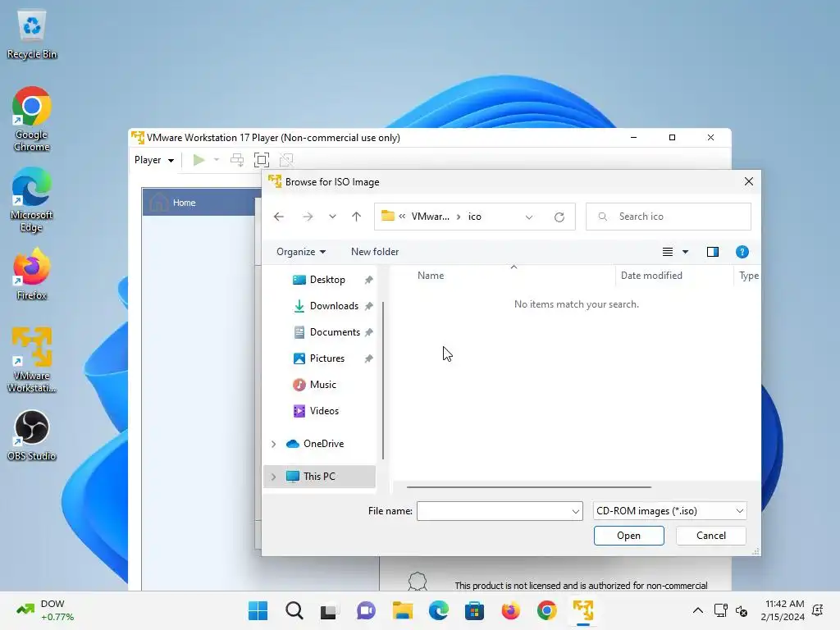The image size is (840, 630).
Task: Open Task View on taskbar
Action: click(330, 610)
